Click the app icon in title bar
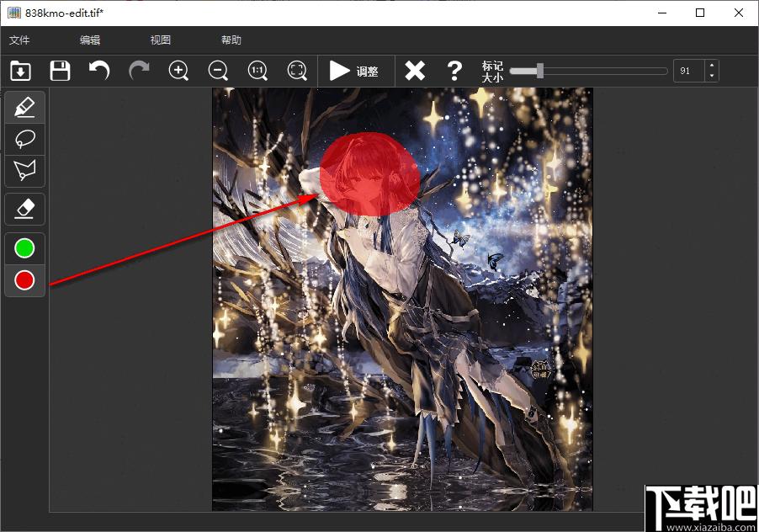This screenshot has width=759, height=532. click(x=14, y=13)
